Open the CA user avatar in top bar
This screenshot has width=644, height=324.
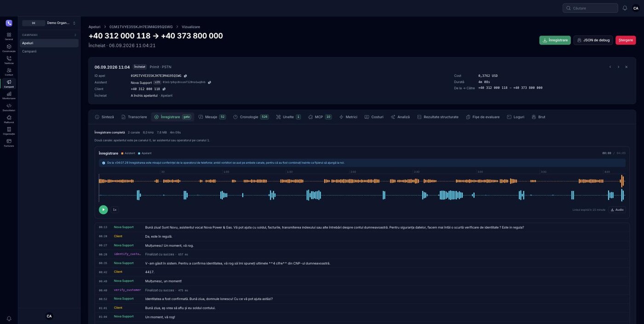pos(636,8)
